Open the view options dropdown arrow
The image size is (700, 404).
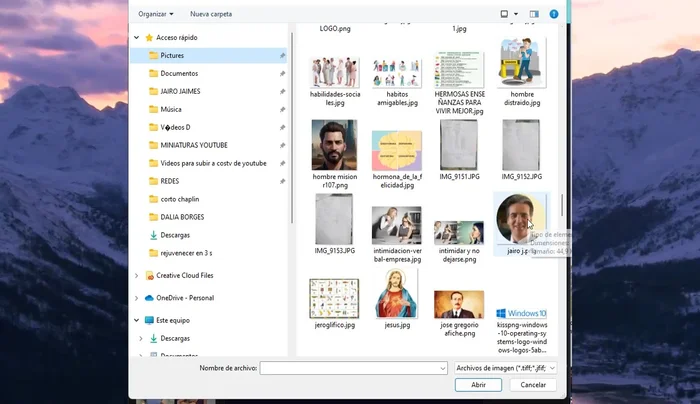click(x=516, y=14)
